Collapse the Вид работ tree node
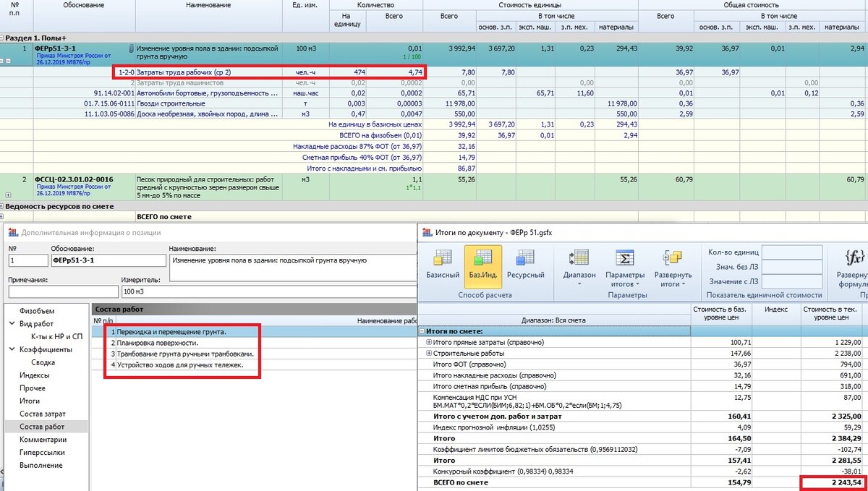868x491 pixels. tap(12, 324)
